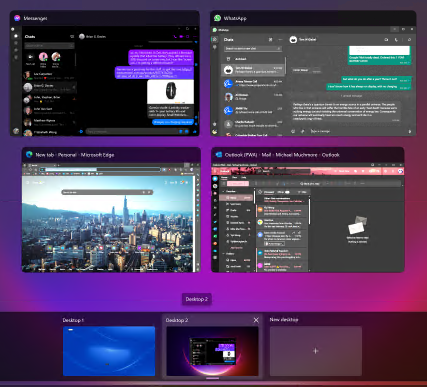Viewport: 427px width, 387px height.
Task: Click the Desktop 2 tooltip label
Action: coord(197,299)
